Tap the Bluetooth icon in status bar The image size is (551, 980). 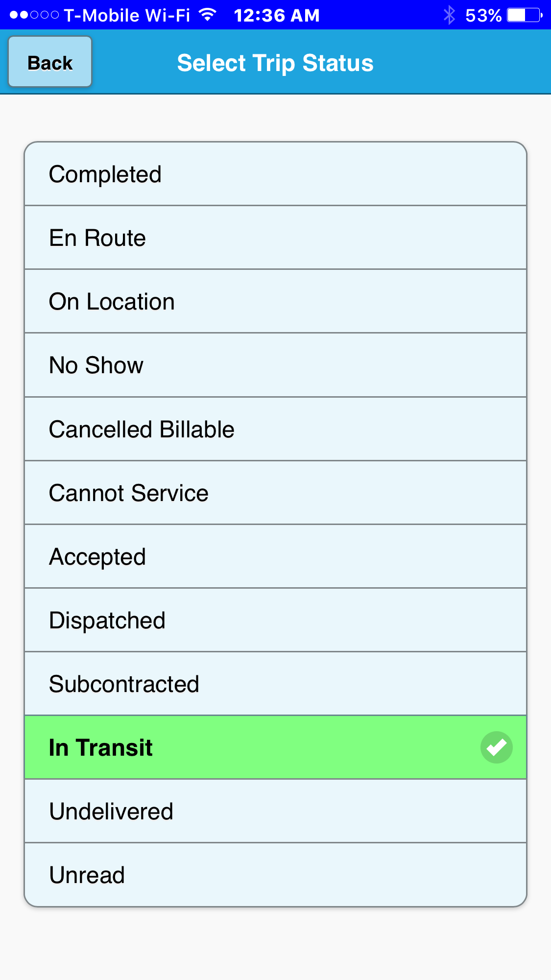point(449,15)
